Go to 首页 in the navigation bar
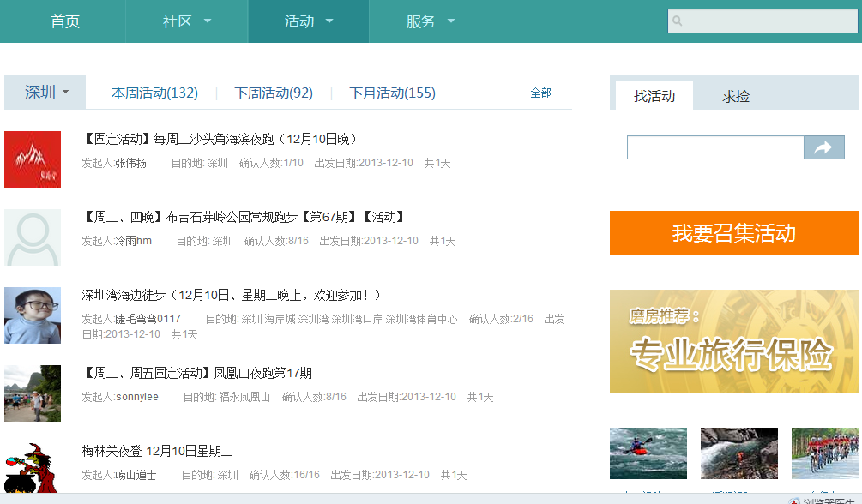The height and width of the screenshot is (504, 862). (x=65, y=21)
